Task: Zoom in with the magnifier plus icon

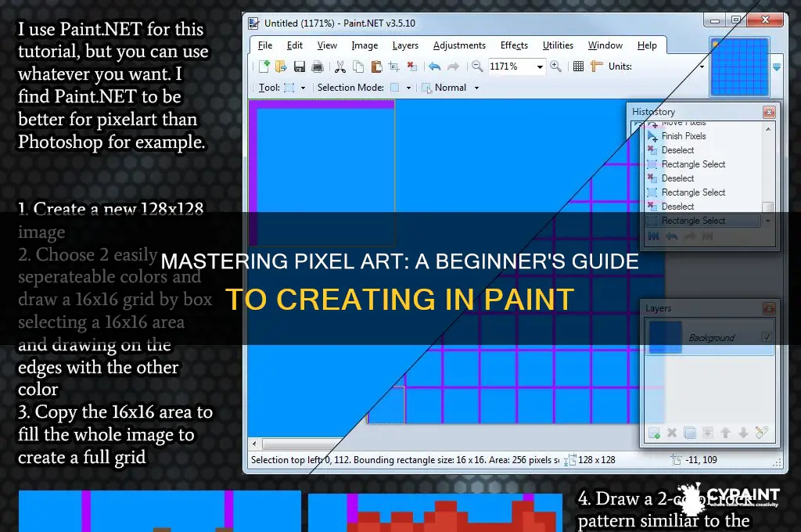Action: pos(556,66)
